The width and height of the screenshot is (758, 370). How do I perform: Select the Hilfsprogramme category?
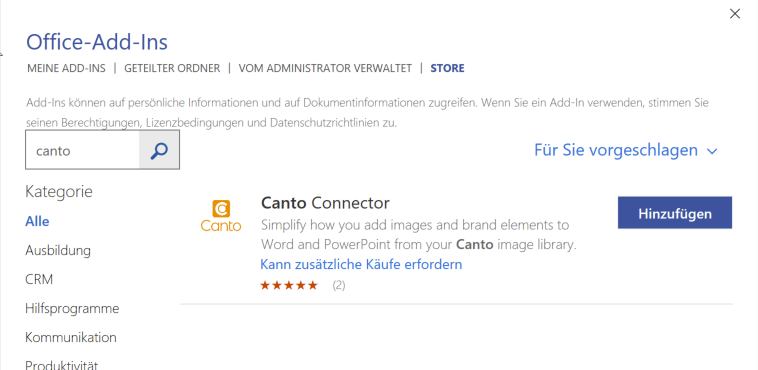[x=72, y=309]
